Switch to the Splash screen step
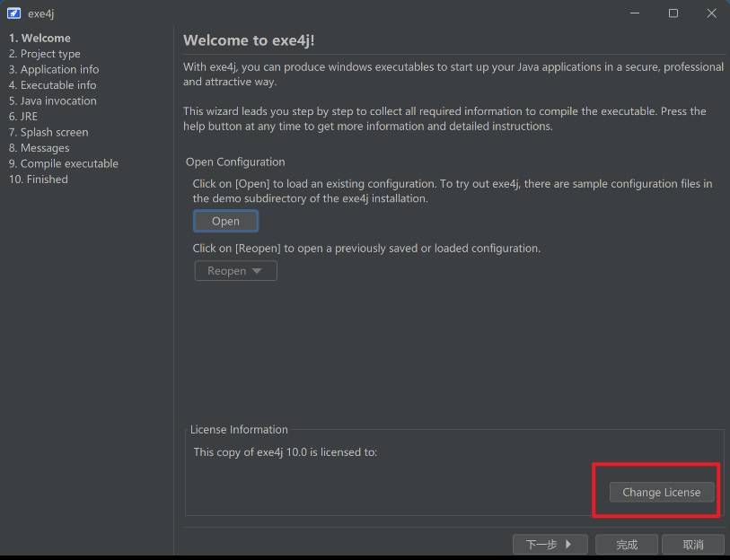730x560 pixels. (x=48, y=132)
